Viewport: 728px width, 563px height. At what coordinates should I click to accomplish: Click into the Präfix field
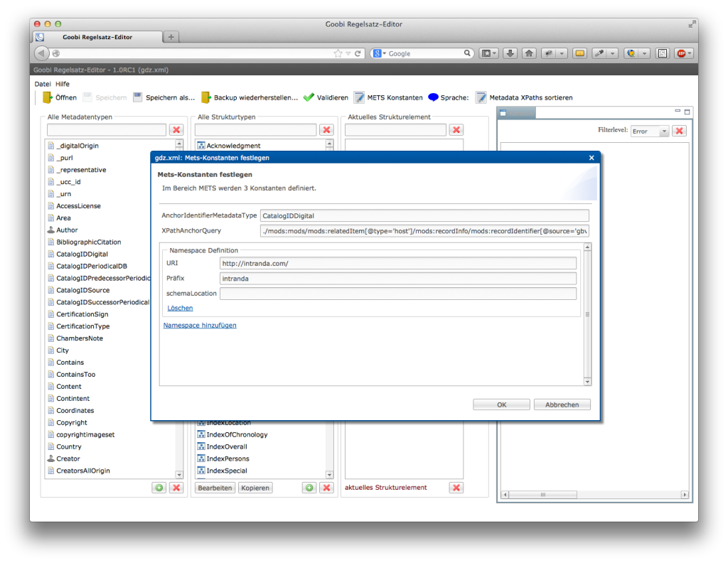click(x=398, y=279)
